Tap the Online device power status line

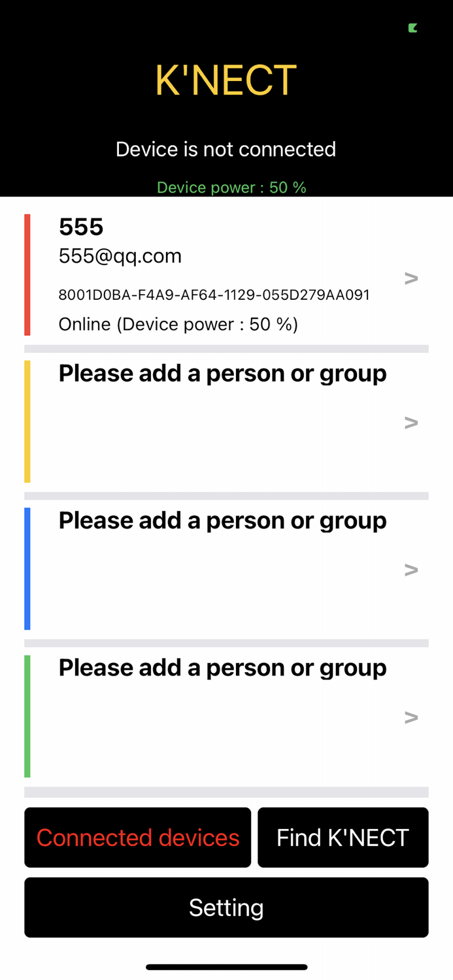tap(178, 324)
